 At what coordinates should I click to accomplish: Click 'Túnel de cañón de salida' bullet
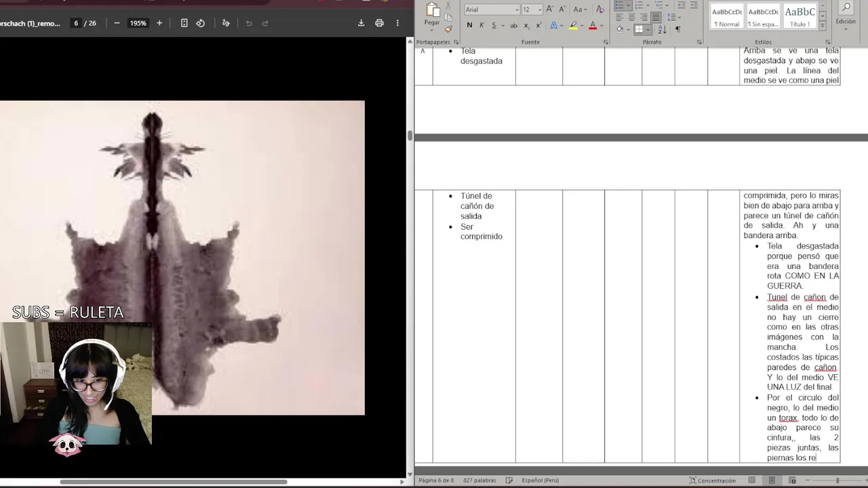477,206
